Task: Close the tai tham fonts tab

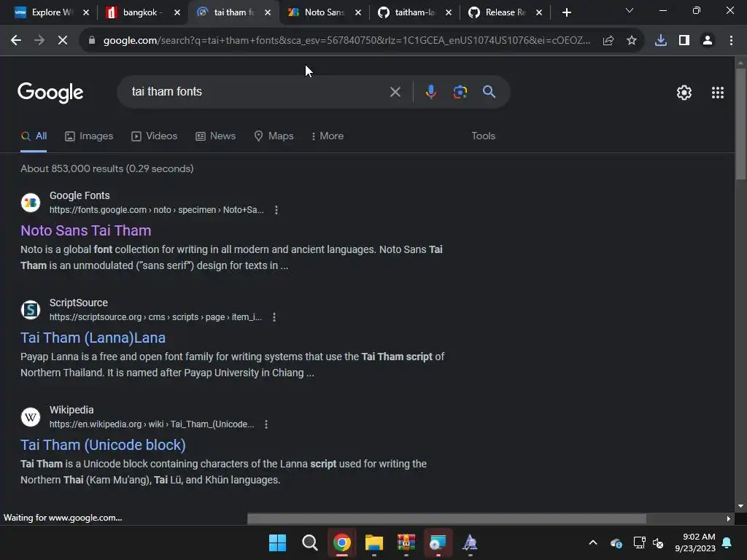Action: point(268,12)
